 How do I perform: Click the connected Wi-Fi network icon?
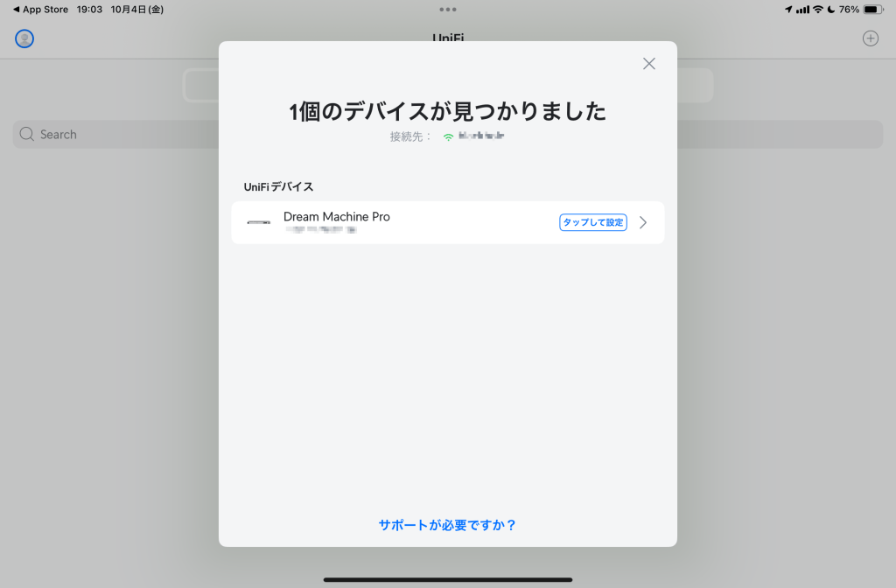point(448,136)
